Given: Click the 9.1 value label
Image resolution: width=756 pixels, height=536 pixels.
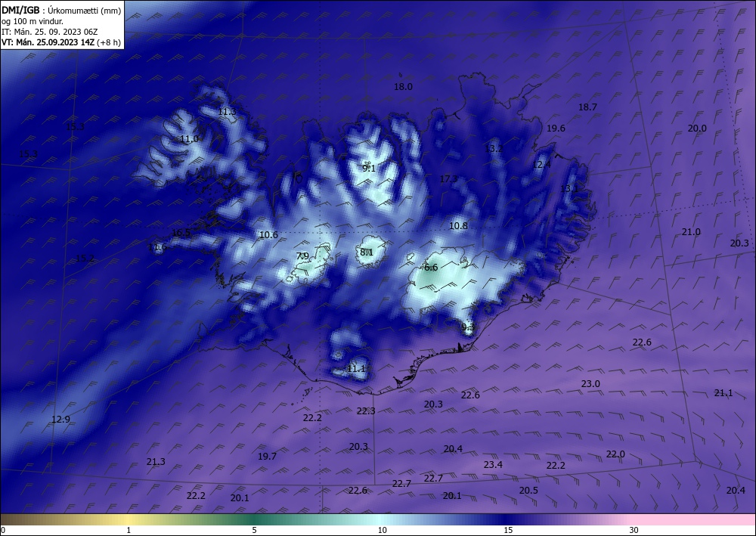Looking at the screenshot, I should point(369,169).
